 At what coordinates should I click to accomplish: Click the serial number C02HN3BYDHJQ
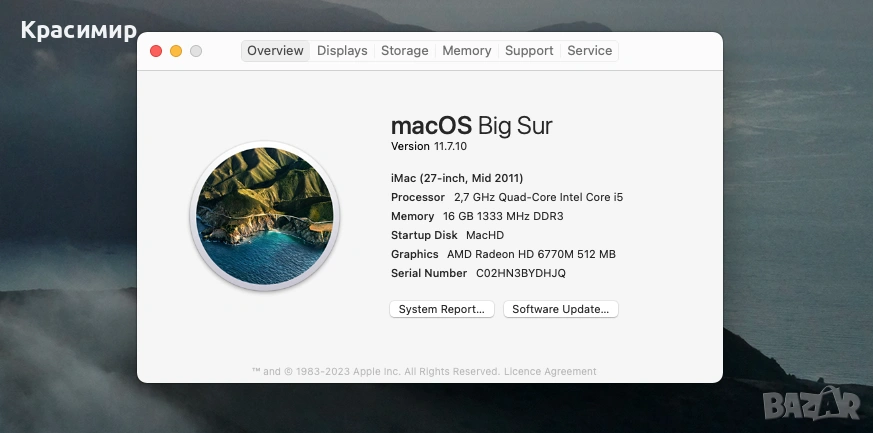click(520, 273)
